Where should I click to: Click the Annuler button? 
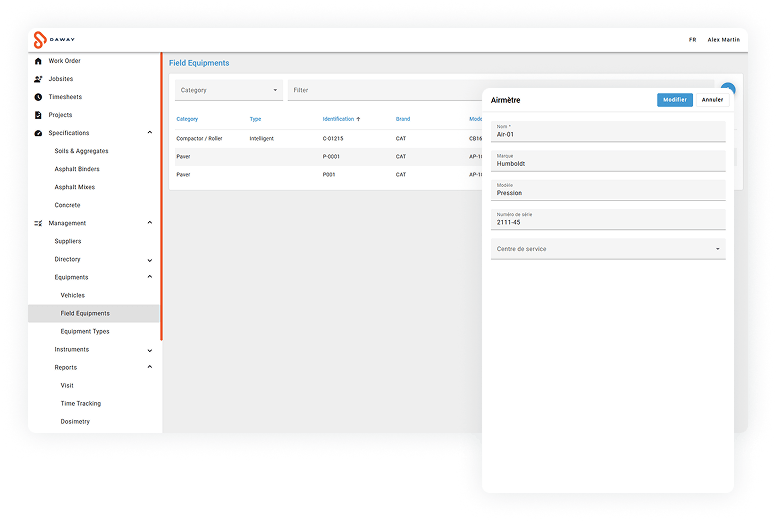point(712,100)
